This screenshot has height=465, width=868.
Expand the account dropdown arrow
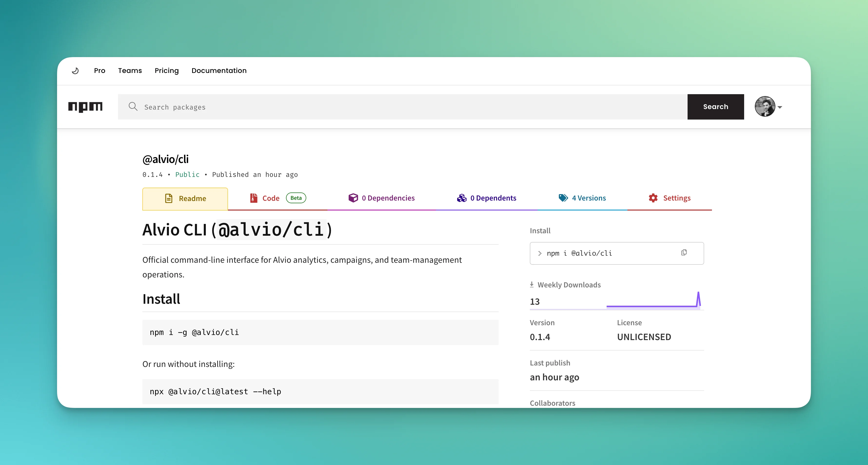pyautogui.click(x=780, y=107)
